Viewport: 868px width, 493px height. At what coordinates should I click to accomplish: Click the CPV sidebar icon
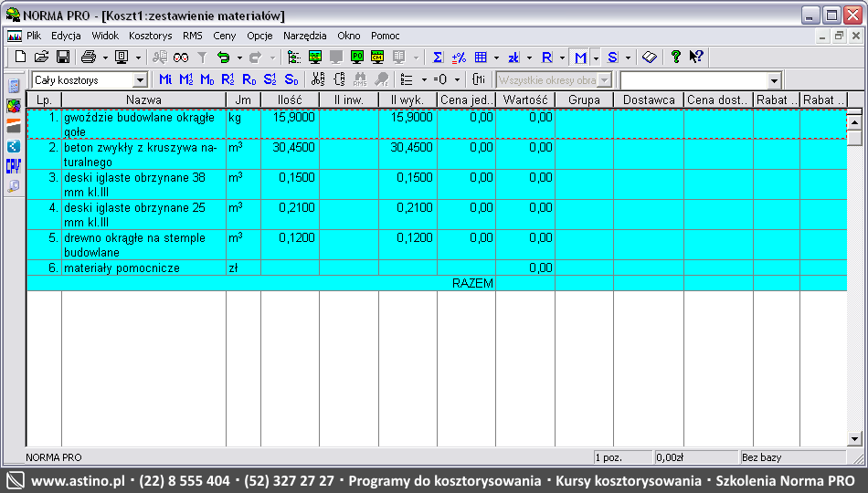[14, 166]
